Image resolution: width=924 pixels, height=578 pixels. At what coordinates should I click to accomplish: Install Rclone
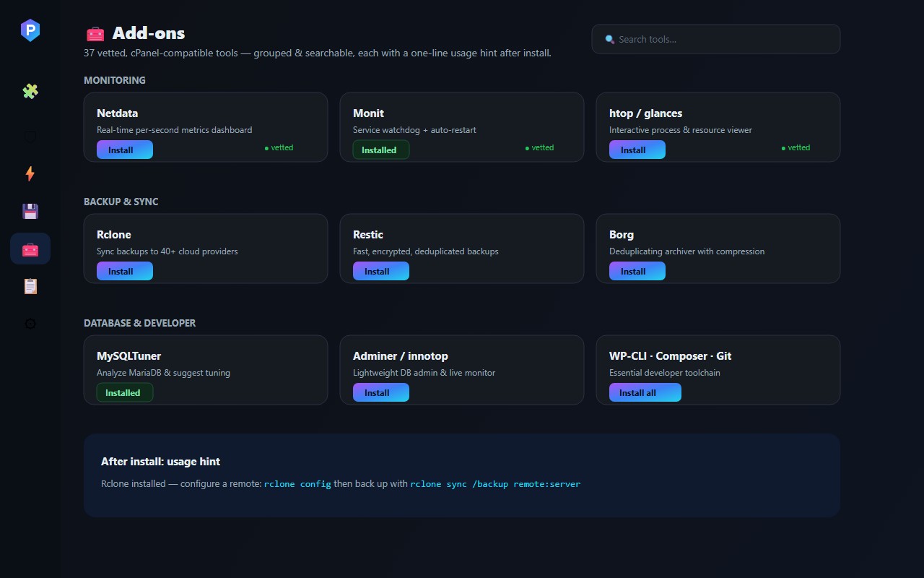pyautogui.click(x=125, y=271)
